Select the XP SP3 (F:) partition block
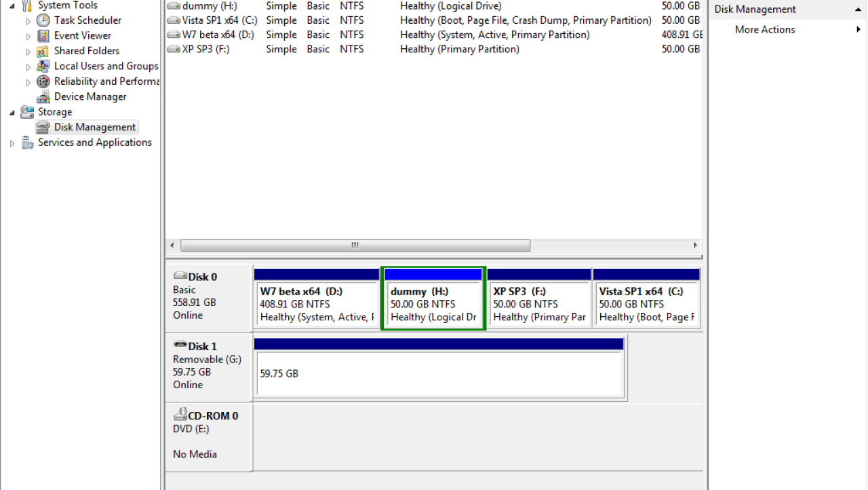Image resolution: width=868 pixels, height=490 pixels. pos(540,298)
